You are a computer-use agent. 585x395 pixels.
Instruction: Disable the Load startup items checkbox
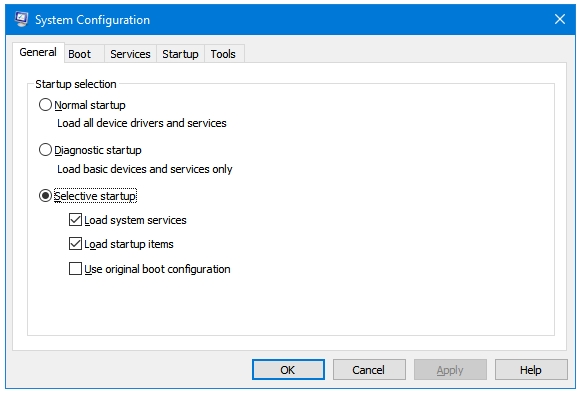[75, 244]
